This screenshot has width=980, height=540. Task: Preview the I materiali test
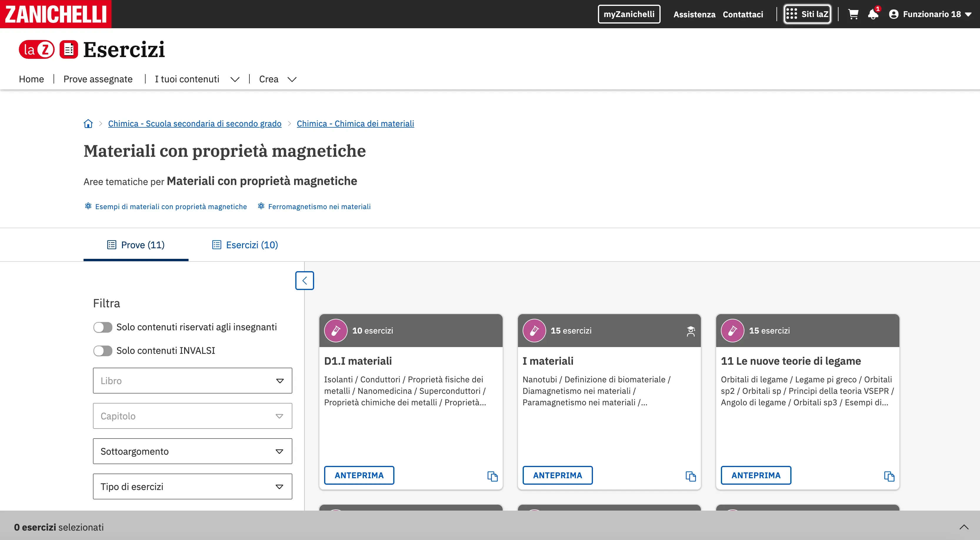557,475
